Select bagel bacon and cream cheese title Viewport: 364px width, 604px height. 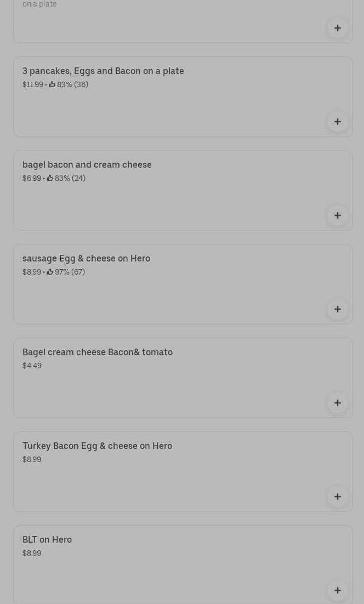coord(87,165)
